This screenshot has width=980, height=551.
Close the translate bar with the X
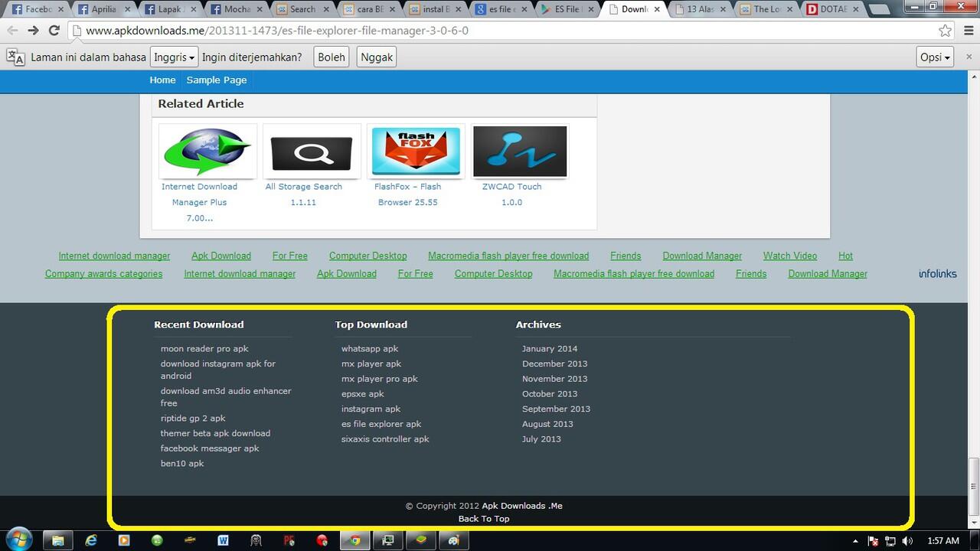(x=969, y=57)
